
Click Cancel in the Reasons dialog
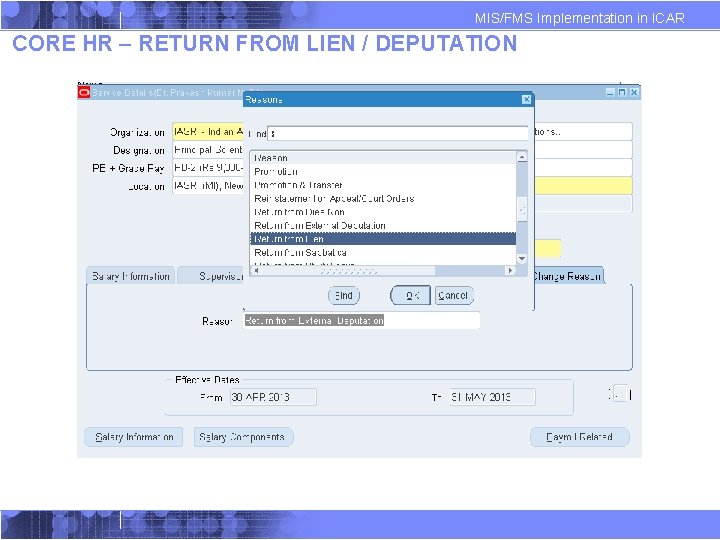(x=454, y=295)
